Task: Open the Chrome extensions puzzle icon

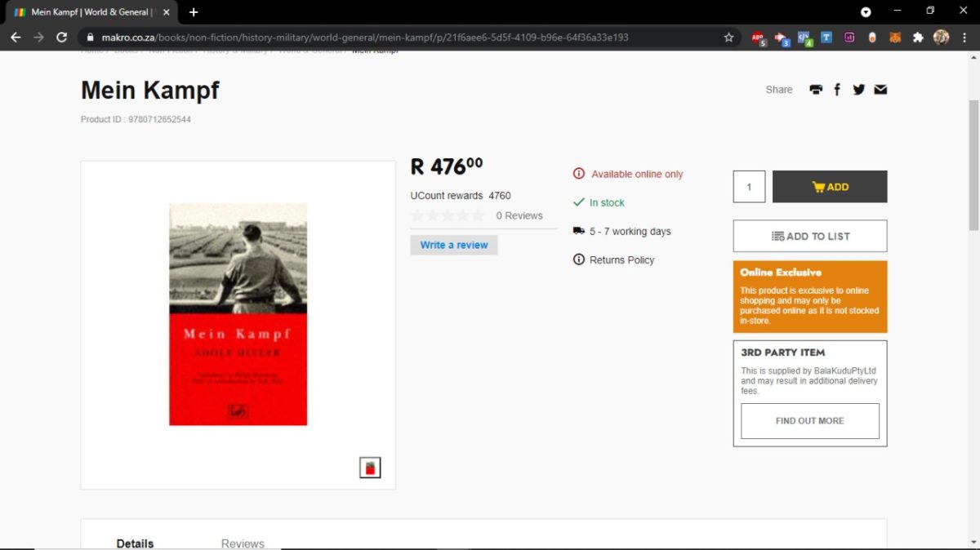Action: pos(918,38)
